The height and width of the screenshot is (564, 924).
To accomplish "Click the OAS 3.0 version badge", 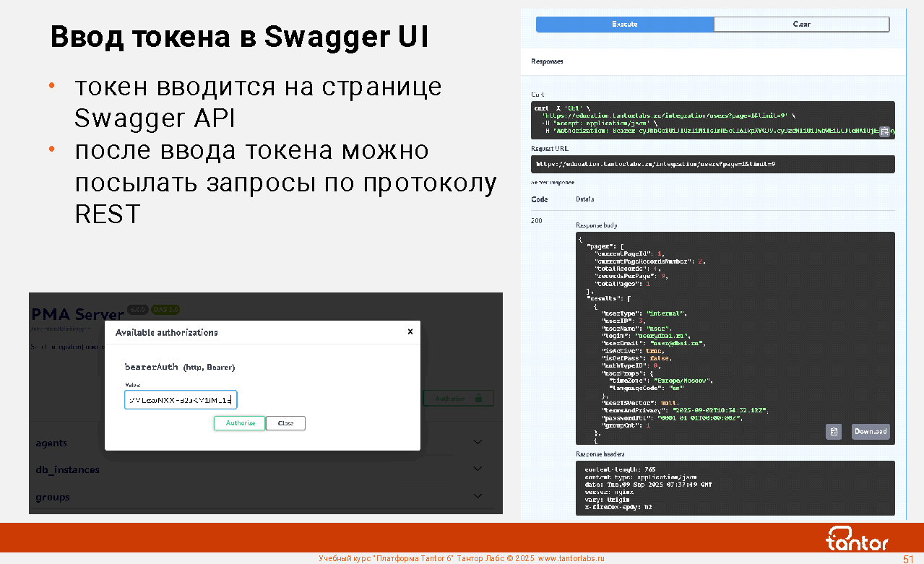I will point(165,310).
